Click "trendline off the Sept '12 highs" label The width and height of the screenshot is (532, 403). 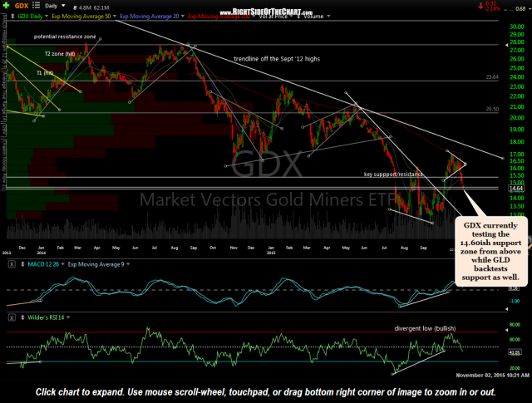277,59
